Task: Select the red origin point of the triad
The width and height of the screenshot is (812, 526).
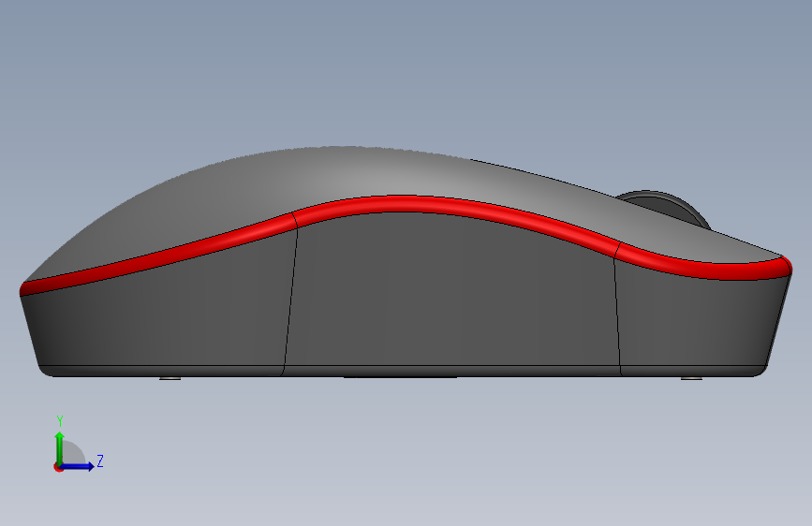Action: coord(58,467)
